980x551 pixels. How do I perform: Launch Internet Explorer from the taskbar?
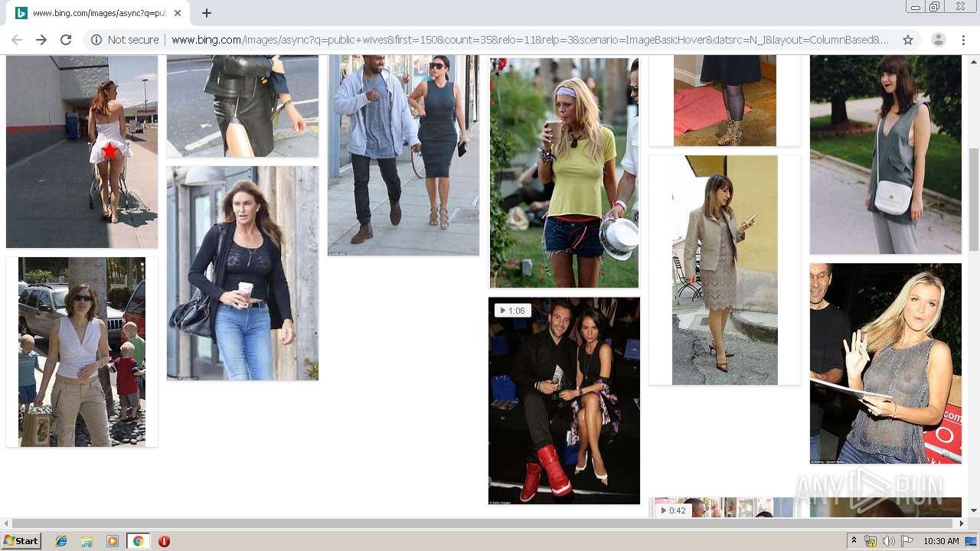(61, 541)
